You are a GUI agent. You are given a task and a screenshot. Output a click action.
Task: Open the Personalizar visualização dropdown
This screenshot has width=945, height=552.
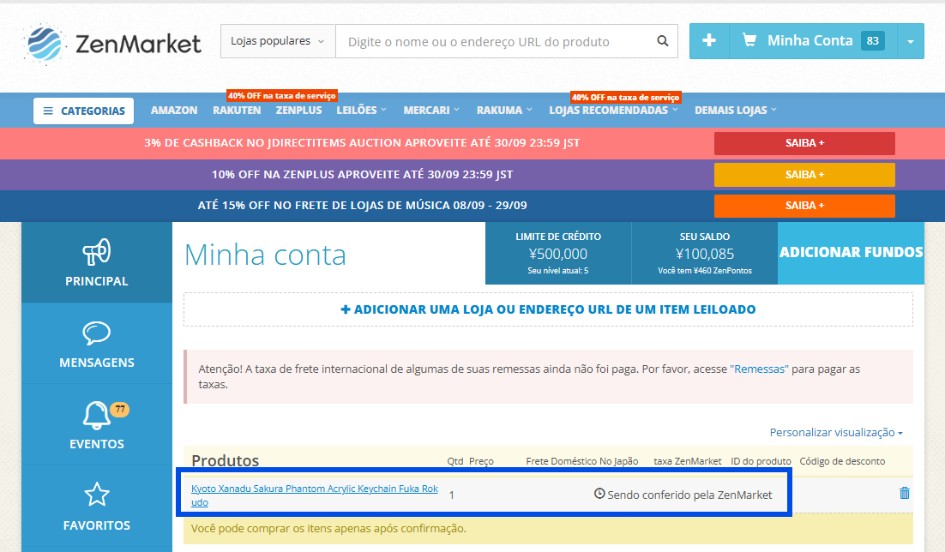point(836,433)
